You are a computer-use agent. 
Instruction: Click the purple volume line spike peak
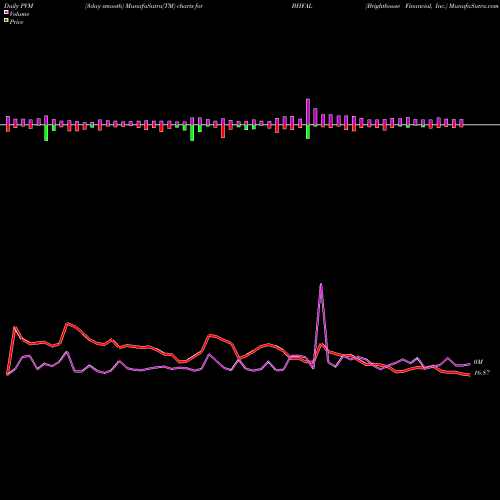tap(321, 284)
